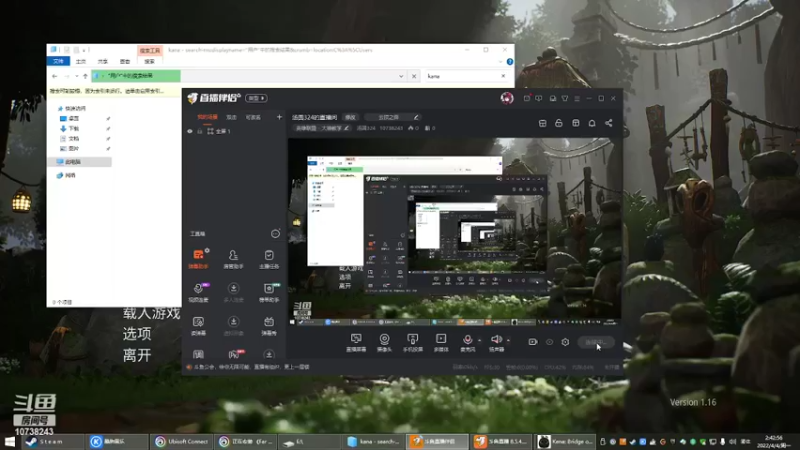Image resolution: width=800 pixels, height=450 pixels.
Task: Open Ubisoft Connect from the taskbar
Action: pyautogui.click(x=183, y=441)
